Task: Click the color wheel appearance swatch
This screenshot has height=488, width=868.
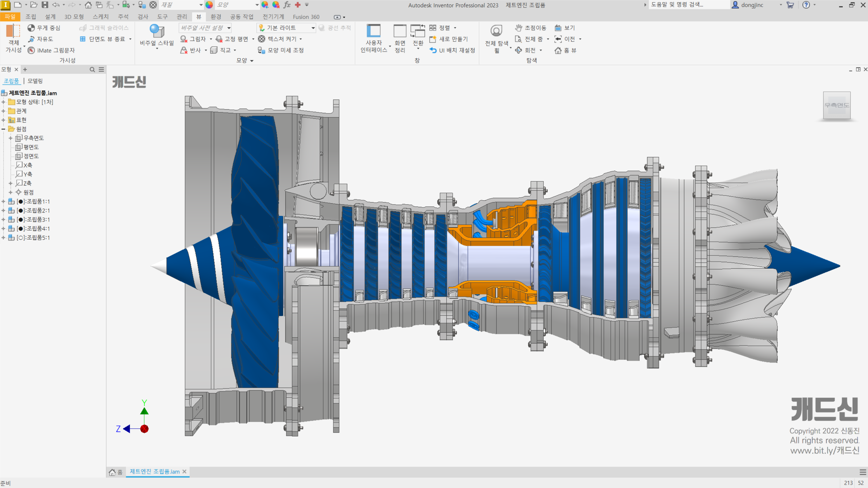Action: click(209, 5)
